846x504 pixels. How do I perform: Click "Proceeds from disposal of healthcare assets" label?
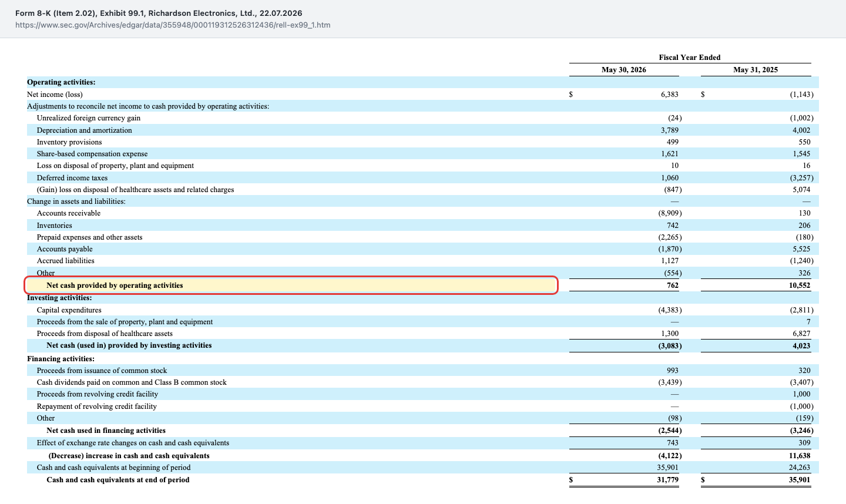105,334
